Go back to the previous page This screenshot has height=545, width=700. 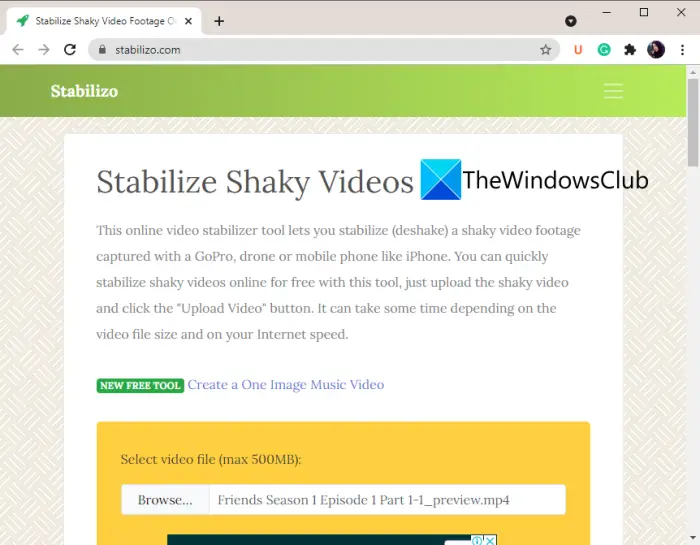[x=18, y=50]
